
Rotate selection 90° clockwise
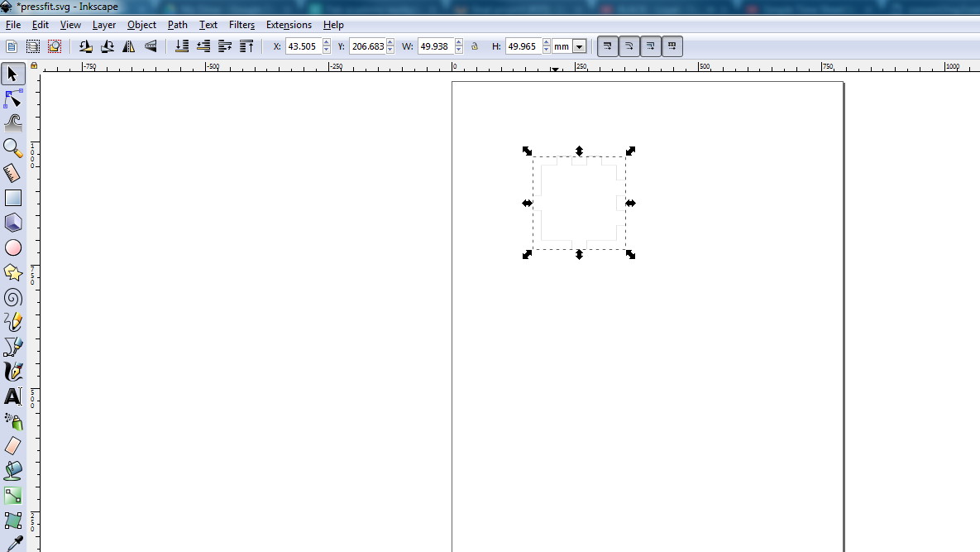click(x=108, y=46)
